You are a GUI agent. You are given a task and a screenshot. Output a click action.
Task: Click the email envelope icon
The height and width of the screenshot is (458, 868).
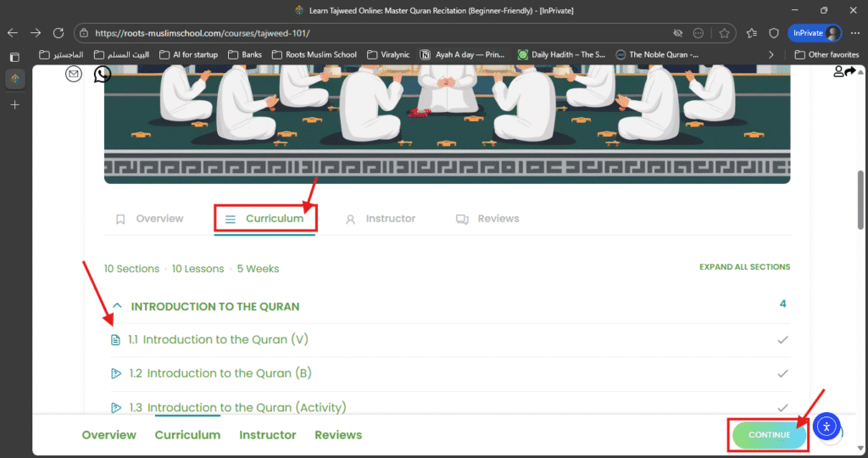coord(74,75)
